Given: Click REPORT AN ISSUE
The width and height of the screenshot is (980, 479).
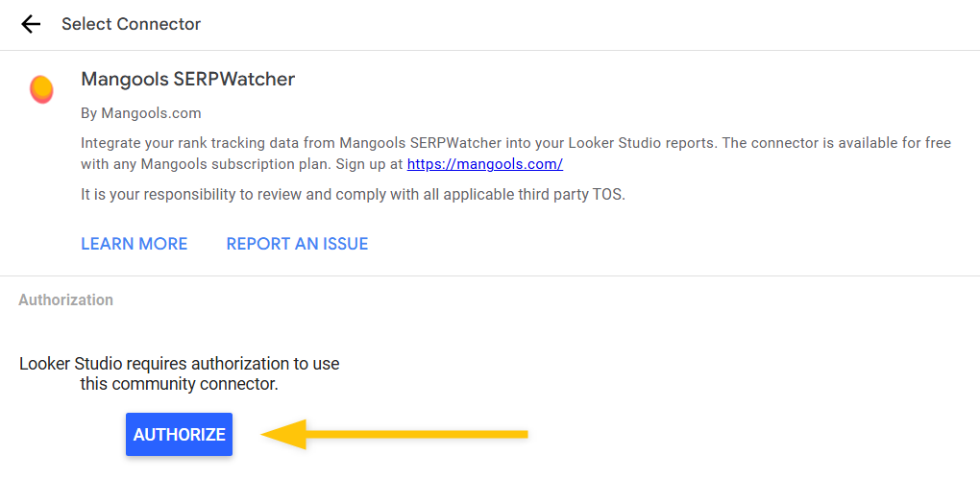Looking at the screenshot, I should 297,244.
